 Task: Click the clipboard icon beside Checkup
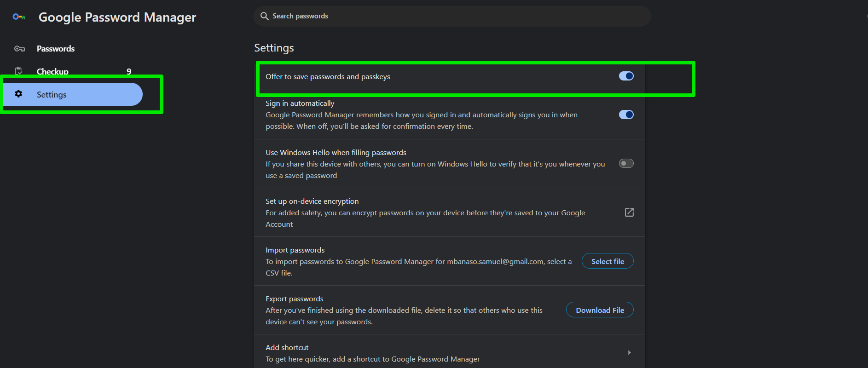pyautogui.click(x=19, y=71)
